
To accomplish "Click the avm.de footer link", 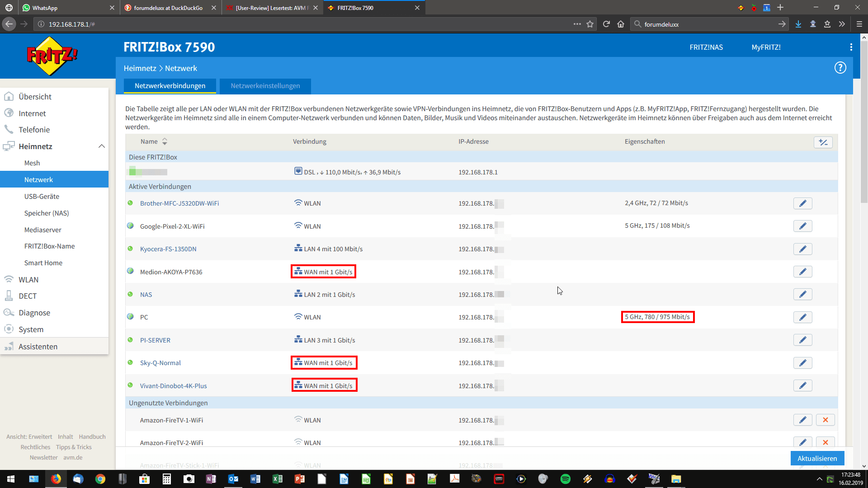I will (x=73, y=457).
